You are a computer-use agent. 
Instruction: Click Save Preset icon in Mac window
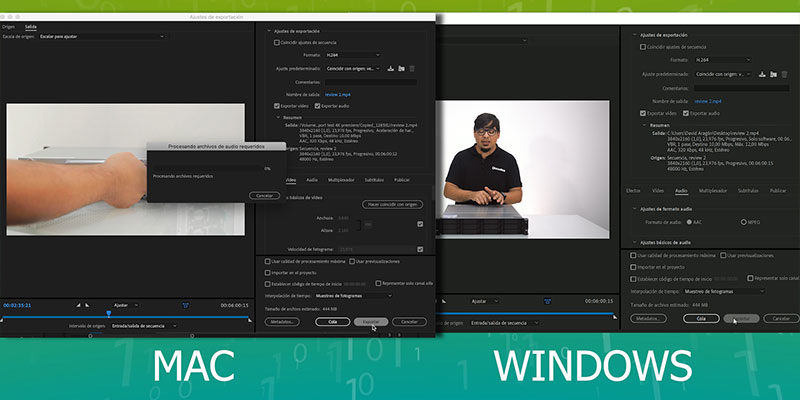point(390,68)
